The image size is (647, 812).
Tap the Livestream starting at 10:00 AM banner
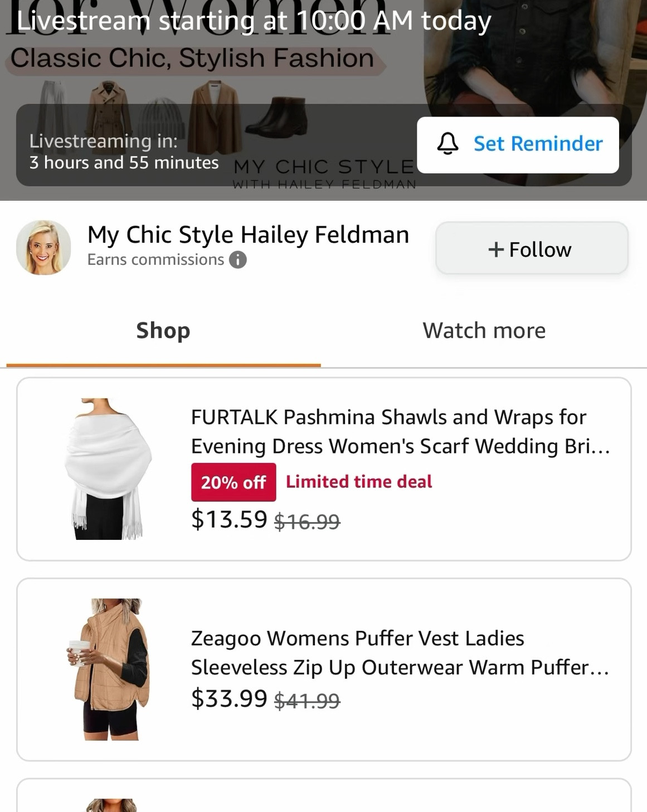coord(254,21)
